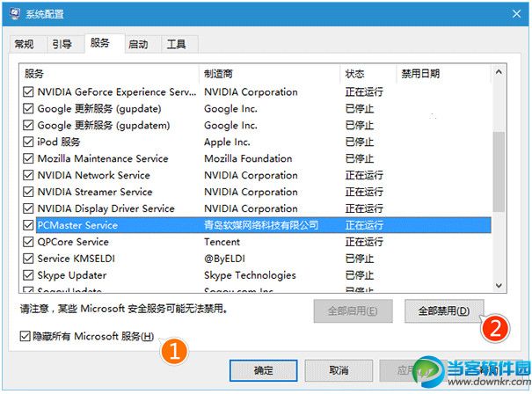532x394 pixels.
Task: Toggle the iPod 服务 checkbox
Action: (x=28, y=142)
